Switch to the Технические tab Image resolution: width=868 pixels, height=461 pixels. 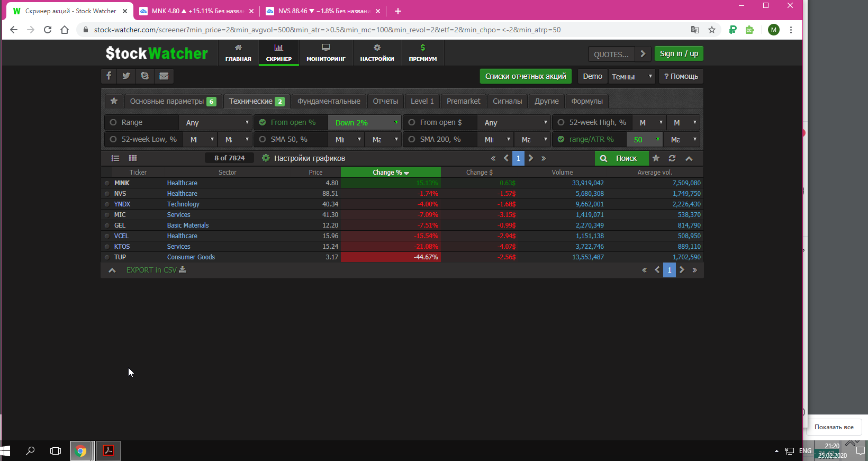(x=257, y=101)
